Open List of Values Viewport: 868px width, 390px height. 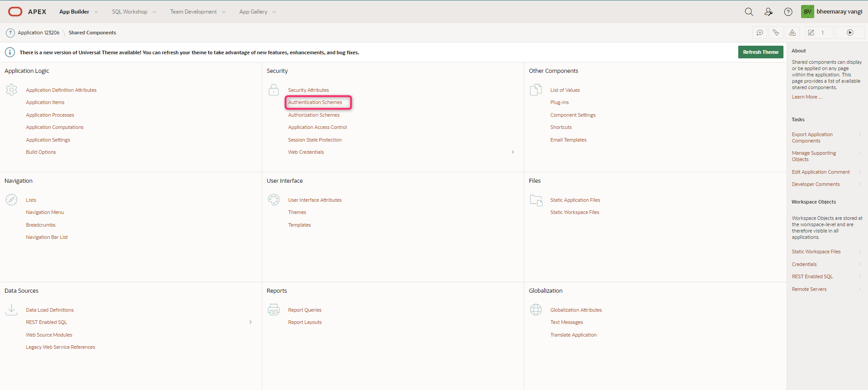click(x=565, y=90)
